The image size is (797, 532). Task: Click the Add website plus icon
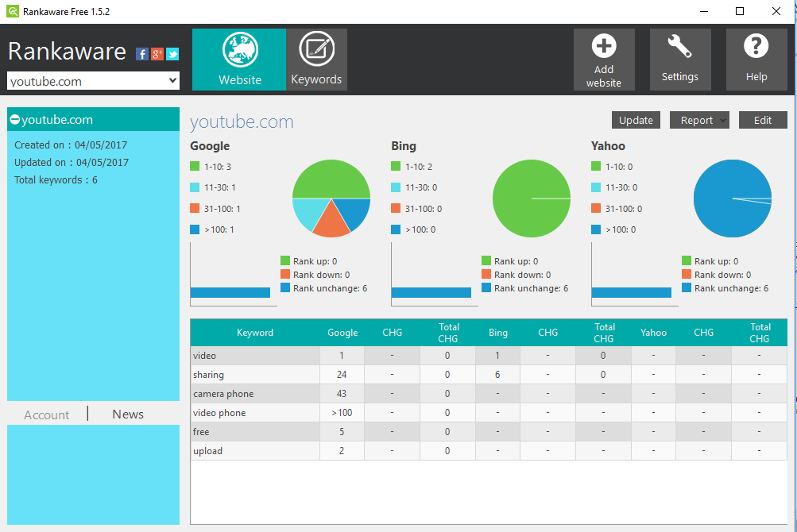pyautogui.click(x=604, y=47)
